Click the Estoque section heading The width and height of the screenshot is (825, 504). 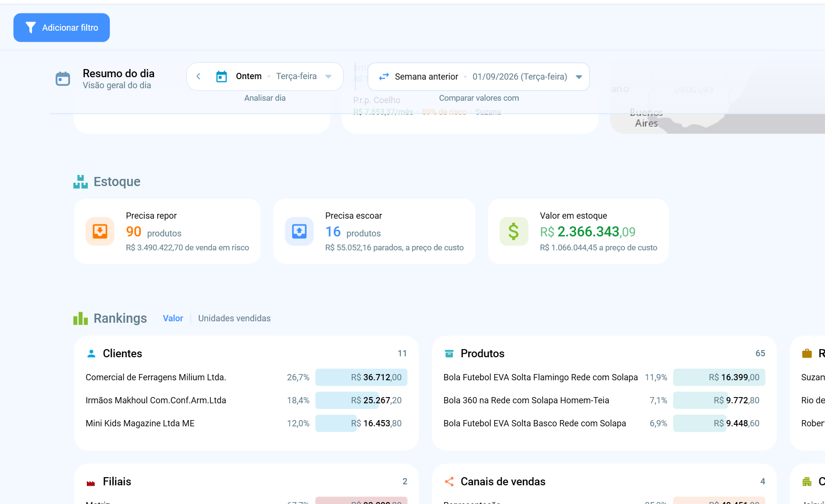click(x=117, y=182)
